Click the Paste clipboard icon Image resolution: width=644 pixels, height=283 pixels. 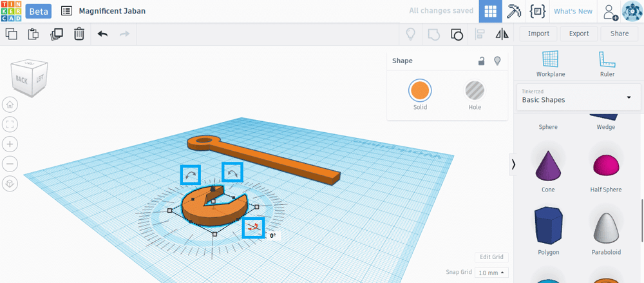(x=33, y=34)
